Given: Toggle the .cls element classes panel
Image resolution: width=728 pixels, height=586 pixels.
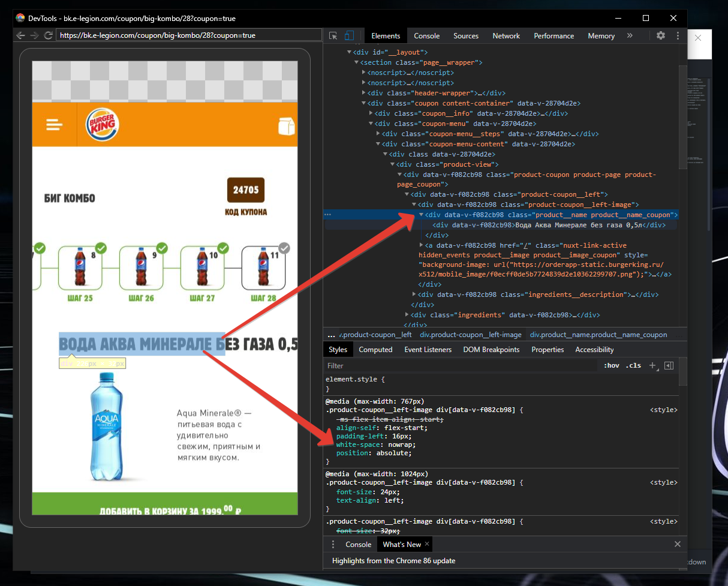Looking at the screenshot, I should [633, 365].
